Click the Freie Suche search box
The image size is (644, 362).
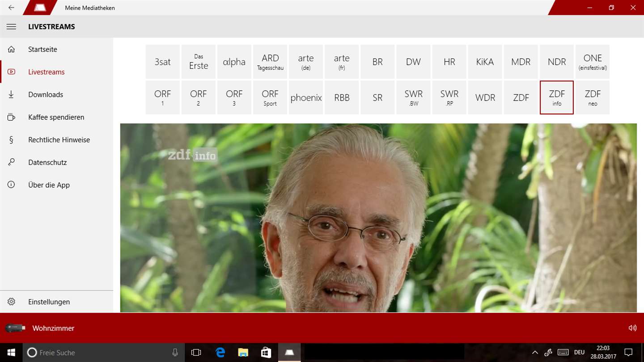coord(103,353)
